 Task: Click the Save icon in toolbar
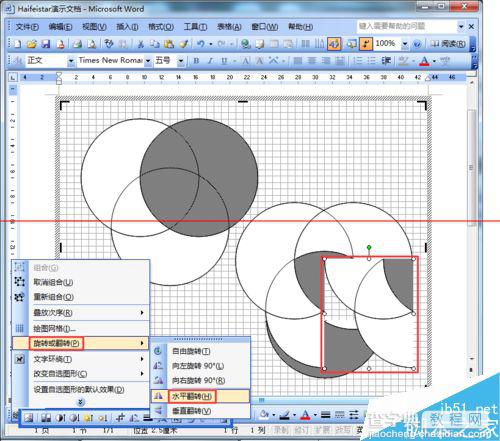(46, 44)
